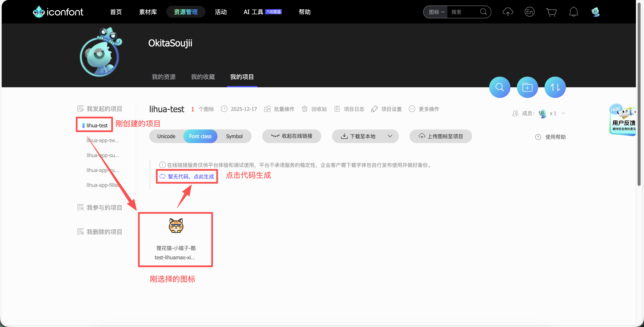
Task: Click 上传图标至项目 button
Action: (440, 136)
